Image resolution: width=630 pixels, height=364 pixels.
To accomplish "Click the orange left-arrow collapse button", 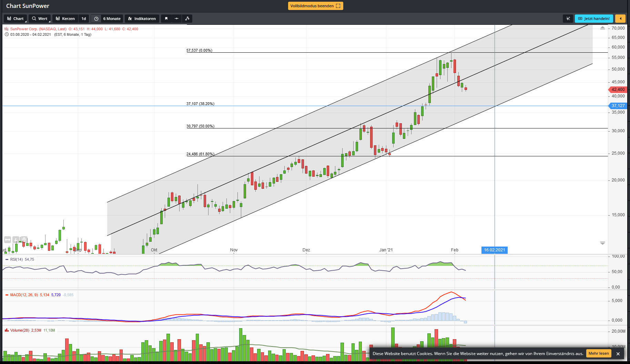I will pos(620,19).
